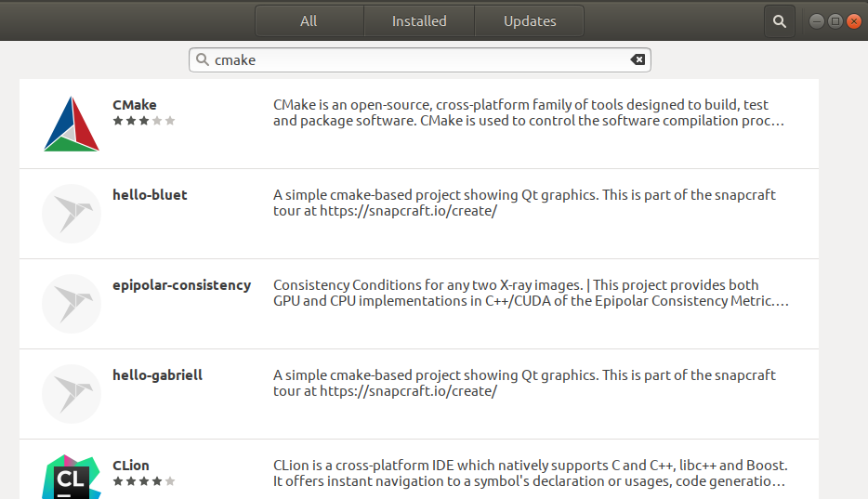Open the Installed tab
868x499 pixels.
[419, 20]
